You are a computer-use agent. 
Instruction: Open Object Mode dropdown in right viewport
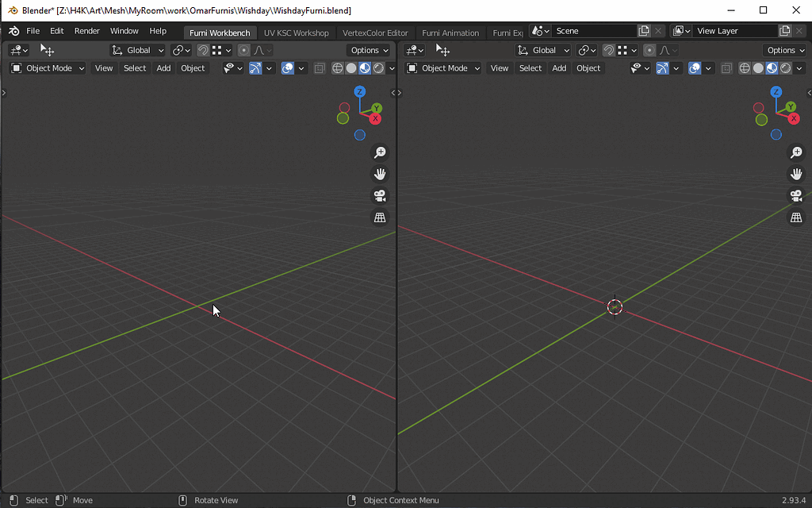click(443, 68)
